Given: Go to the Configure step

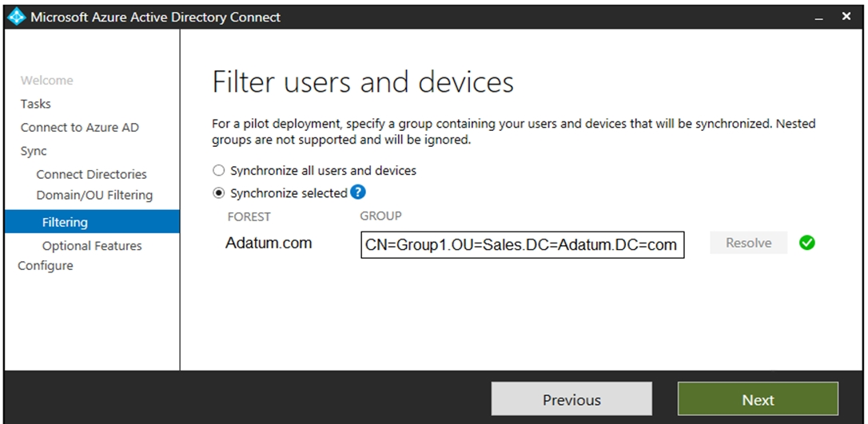Looking at the screenshot, I should 46,266.
